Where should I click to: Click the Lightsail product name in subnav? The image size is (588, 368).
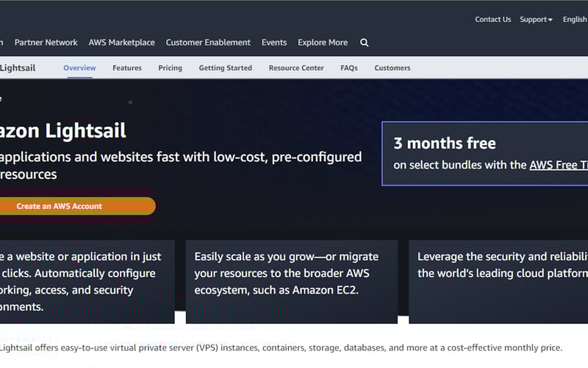[18, 68]
